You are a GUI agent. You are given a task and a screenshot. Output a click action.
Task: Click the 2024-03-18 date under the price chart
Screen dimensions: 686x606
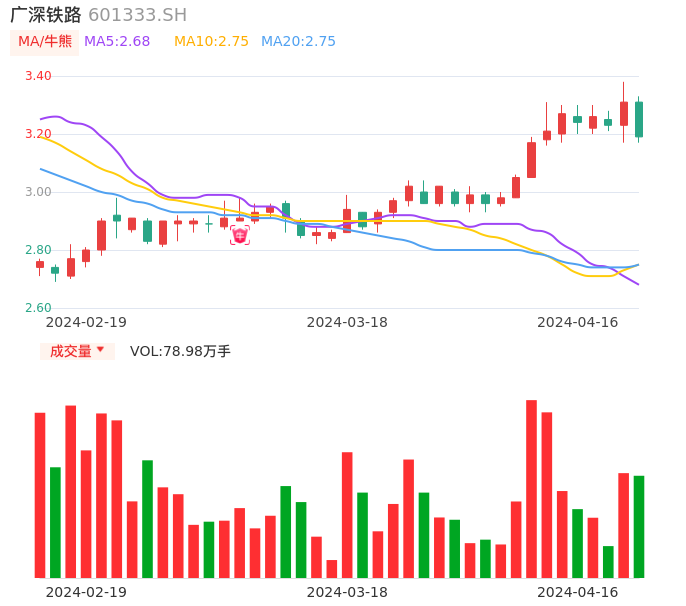click(347, 322)
